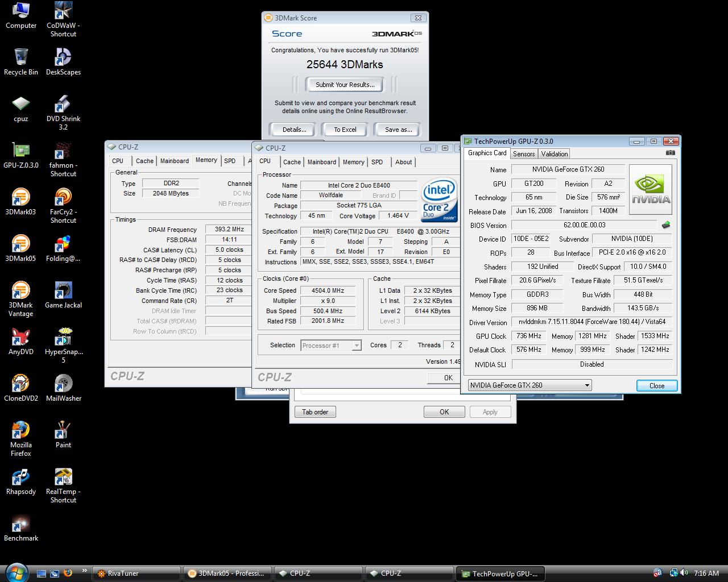Viewport: 728px width, 582px height.
Task: Select the Benchmark desktop icon
Action: click(21, 528)
